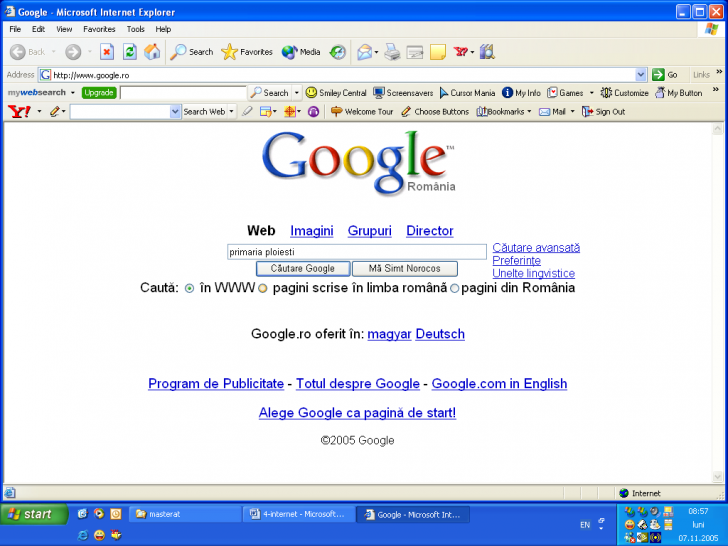The height and width of the screenshot is (546, 728).
Task: Open the Back button history dropdown arrow
Action: tap(53, 52)
